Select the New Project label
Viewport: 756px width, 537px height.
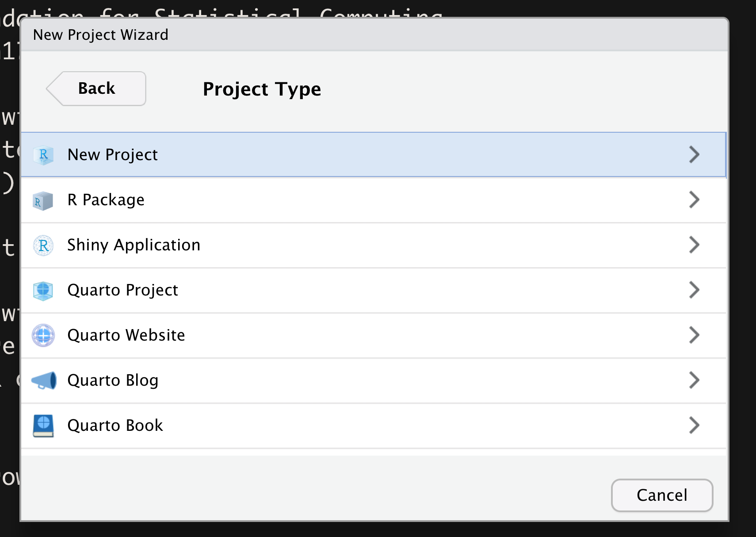click(x=112, y=155)
